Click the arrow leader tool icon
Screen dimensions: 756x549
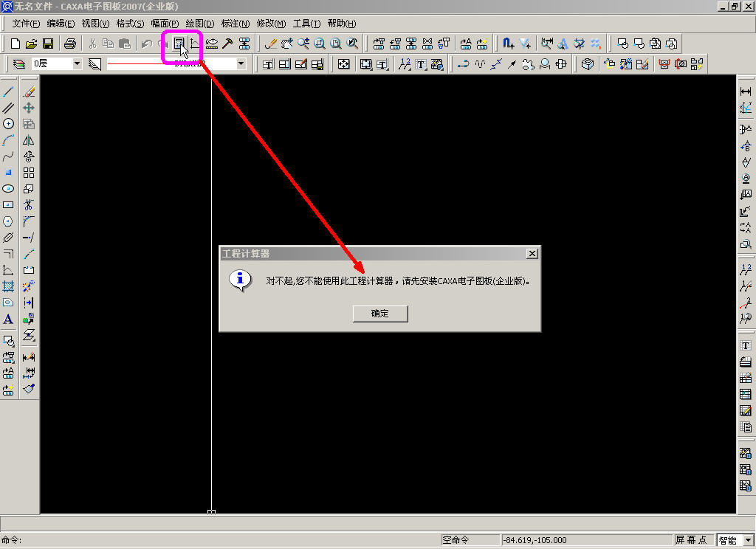point(512,63)
